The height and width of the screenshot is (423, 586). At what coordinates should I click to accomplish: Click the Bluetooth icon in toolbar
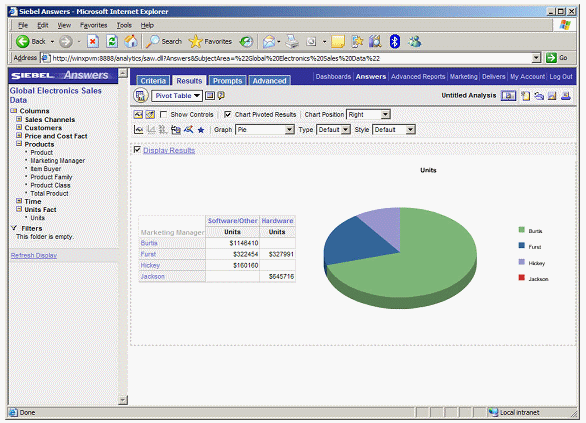(395, 41)
